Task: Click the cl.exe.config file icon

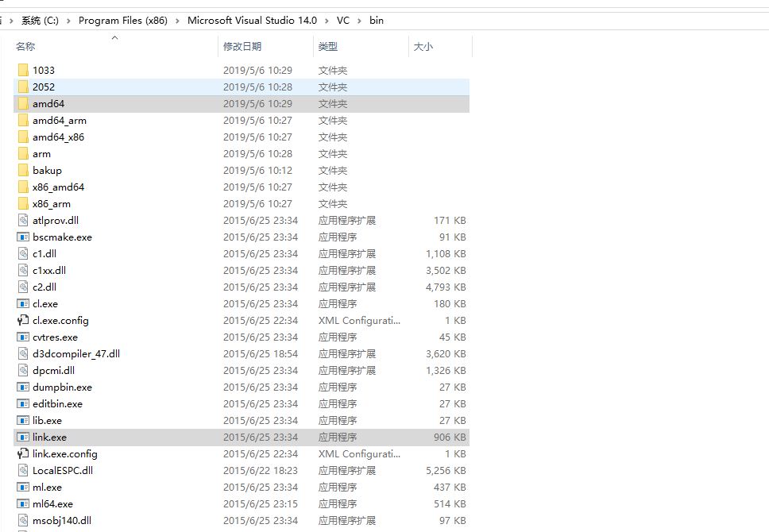Action: click(x=23, y=320)
